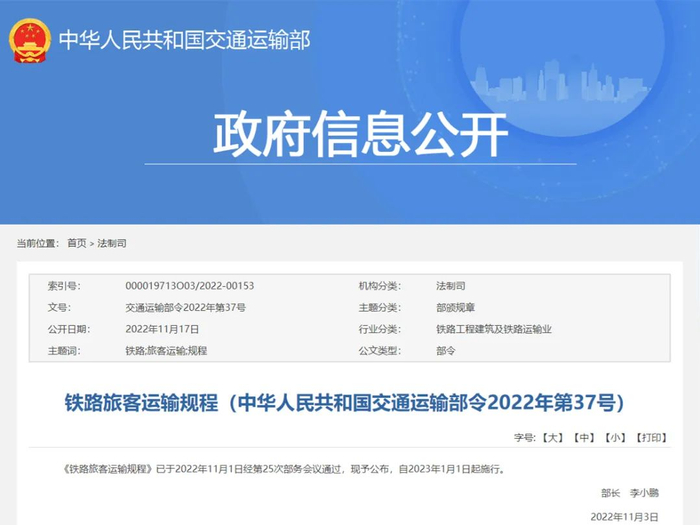Viewport: 700px width, 525px height.
Task: Click 机构分类 value 法制司
Action: tap(450, 286)
